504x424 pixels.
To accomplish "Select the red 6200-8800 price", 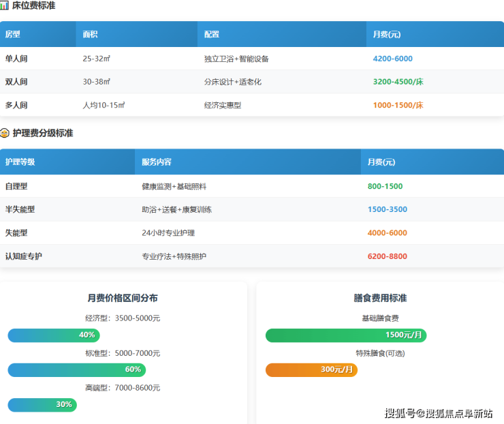I will (387, 256).
